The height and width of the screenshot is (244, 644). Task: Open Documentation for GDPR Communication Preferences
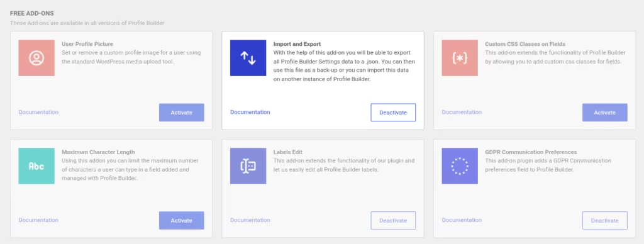(462, 220)
